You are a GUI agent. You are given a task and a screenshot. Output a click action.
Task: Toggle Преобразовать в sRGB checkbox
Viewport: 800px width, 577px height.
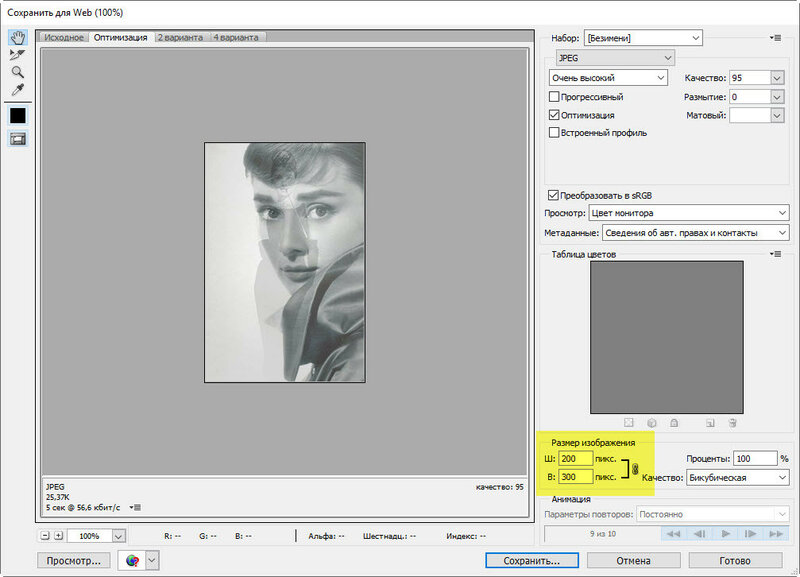(x=555, y=195)
